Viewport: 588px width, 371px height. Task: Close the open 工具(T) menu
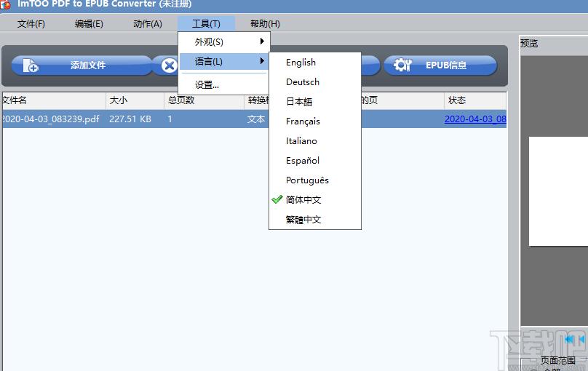click(x=206, y=24)
